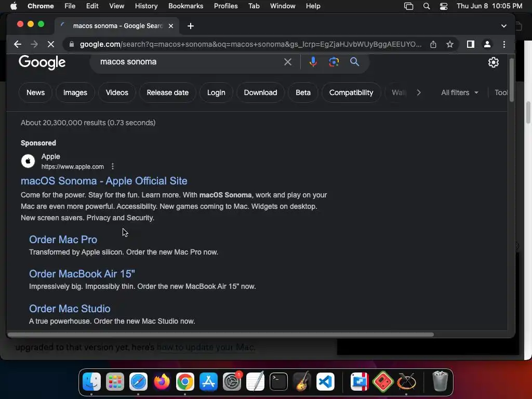Image resolution: width=532 pixels, height=399 pixels.
Task: Click the site lock icon in address bar
Action: point(71,44)
